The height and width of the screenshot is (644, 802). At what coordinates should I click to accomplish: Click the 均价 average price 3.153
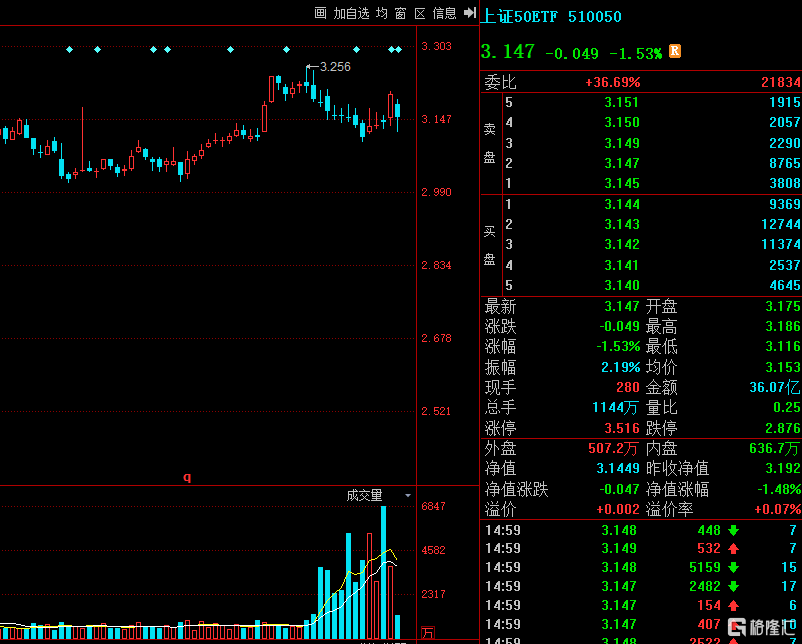tap(783, 367)
